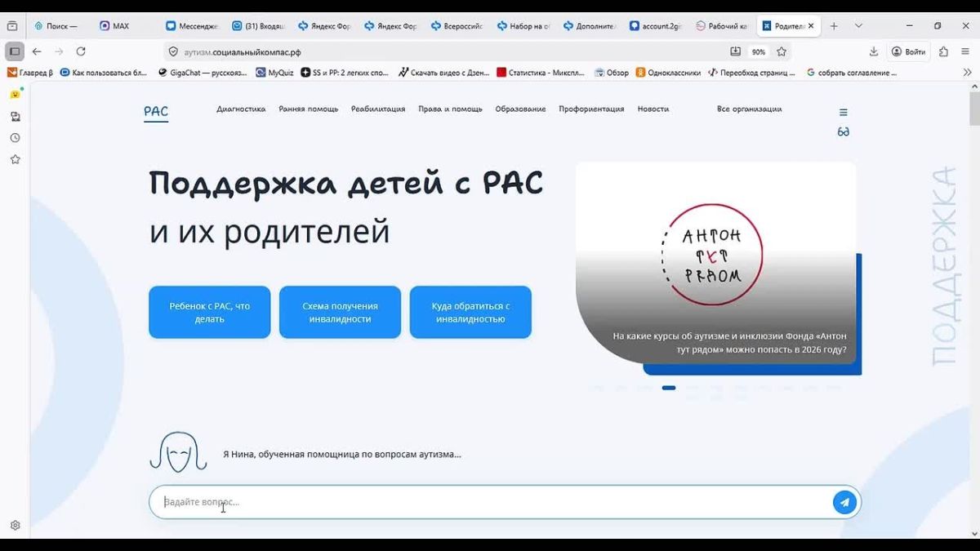Open the Антон тут рядом slide card

click(x=716, y=263)
